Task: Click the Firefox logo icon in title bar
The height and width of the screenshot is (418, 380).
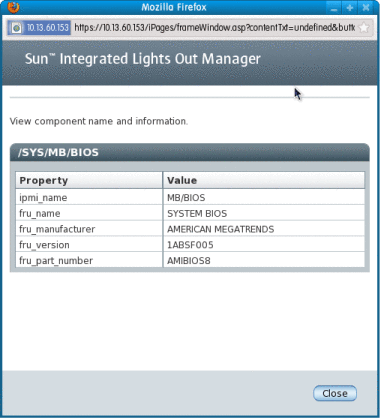Action: pyautogui.click(x=13, y=7)
